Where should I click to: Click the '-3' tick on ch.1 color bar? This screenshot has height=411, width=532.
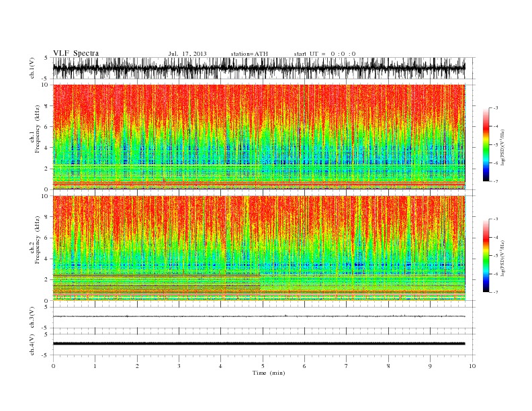tap(496, 108)
